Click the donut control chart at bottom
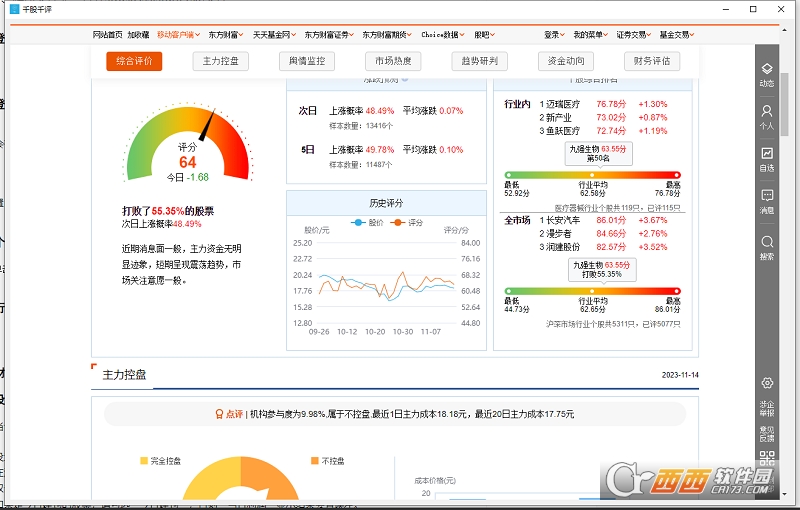This screenshot has height=510, width=800. click(240, 478)
